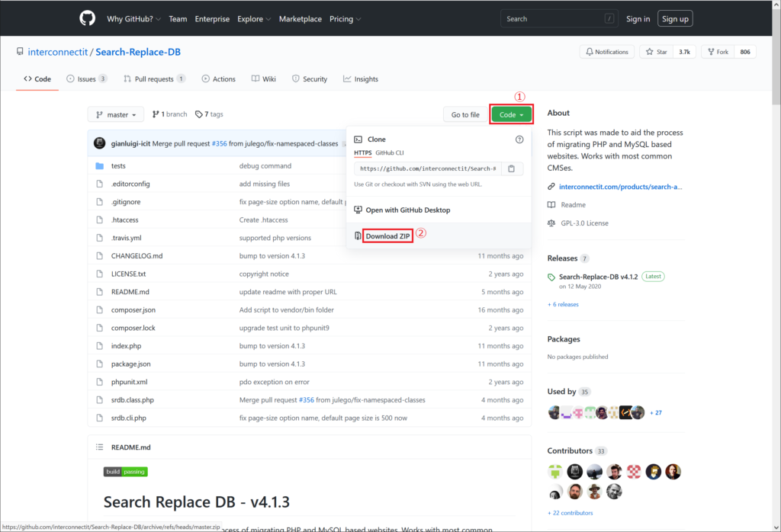Open the GPL-3.0 License link
The image size is (781, 532).
click(585, 223)
